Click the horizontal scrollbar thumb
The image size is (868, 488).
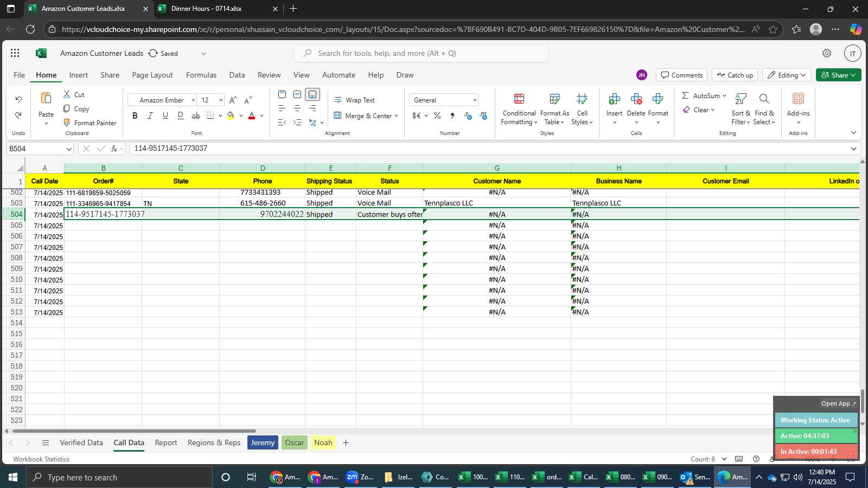coord(134,431)
